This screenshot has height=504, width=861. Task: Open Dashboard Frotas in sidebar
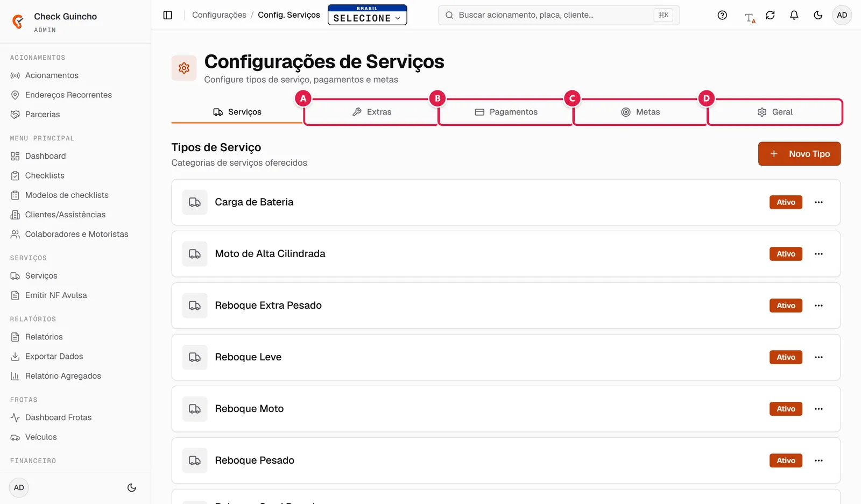[58, 417]
